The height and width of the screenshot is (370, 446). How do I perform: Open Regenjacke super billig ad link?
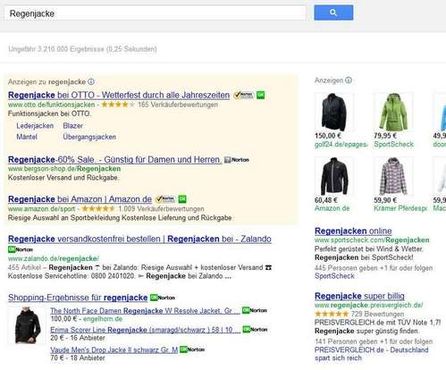(359, 296)
